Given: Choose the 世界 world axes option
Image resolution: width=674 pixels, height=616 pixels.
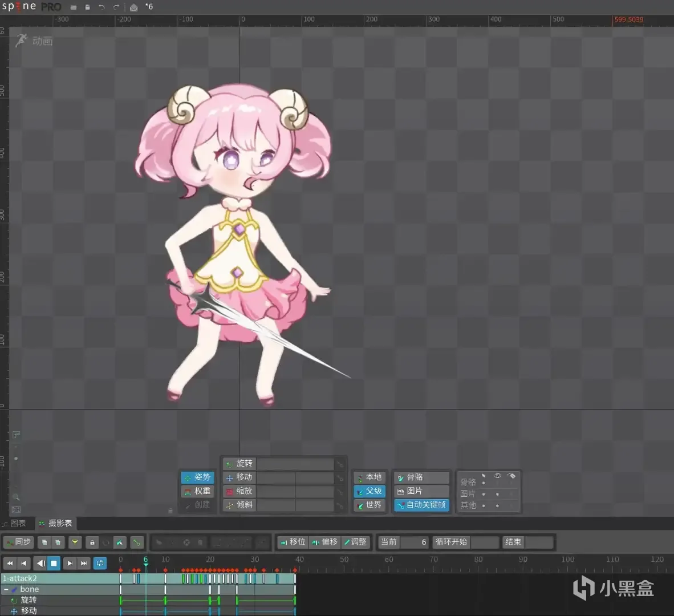Looking at the screenshot, I should pos(370,505).
